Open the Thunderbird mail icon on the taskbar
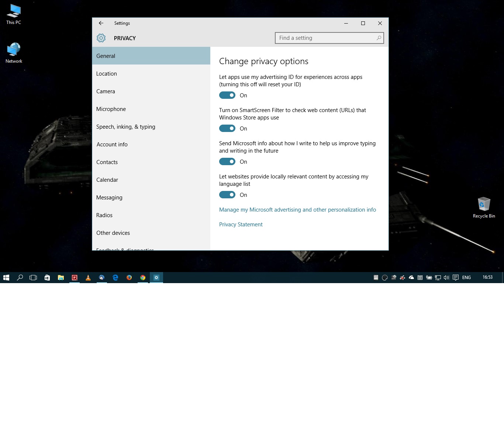Screen dimensions: 504x435 (102, 278)
